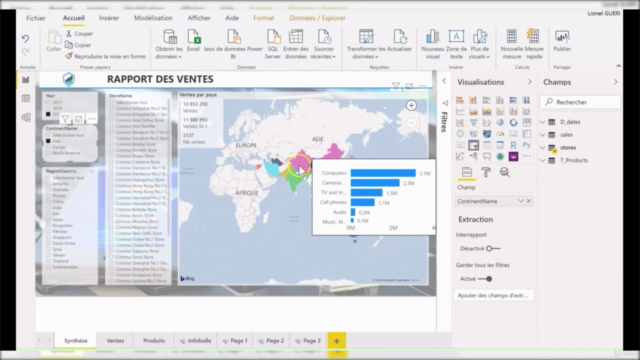Insert a Zone de texte

[456, 44]
